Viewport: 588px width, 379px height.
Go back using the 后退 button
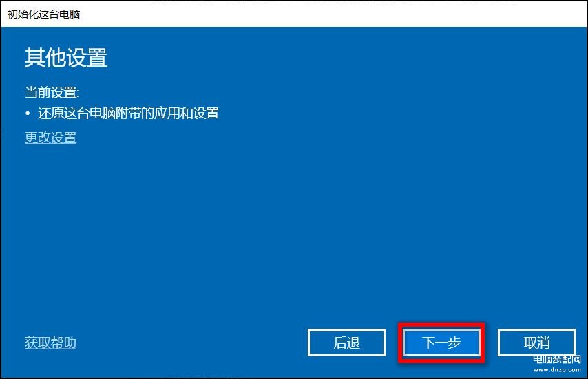pyautogui.click(x=346, y=343)
